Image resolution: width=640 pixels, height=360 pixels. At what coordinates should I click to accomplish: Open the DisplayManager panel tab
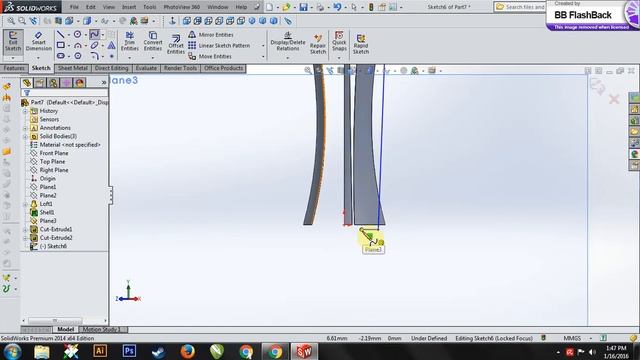click(x=80, y=83)
